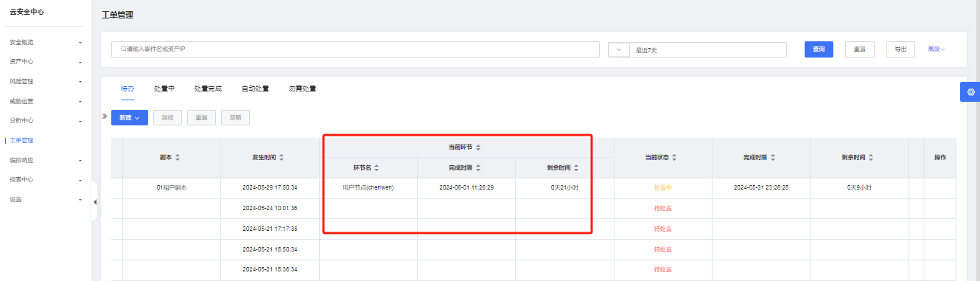The image size is (980, 281).
Task: Select 工单管理 in the sidebar
Action: [21, 140]
